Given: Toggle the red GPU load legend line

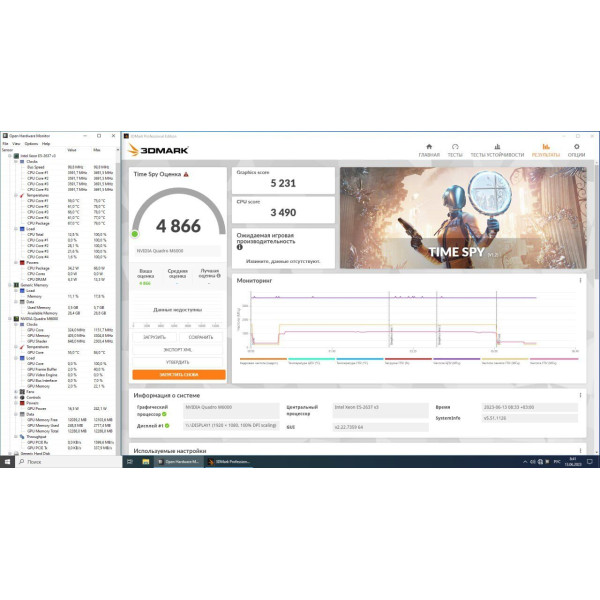Looking at the screenshot, I should (408, 361).
